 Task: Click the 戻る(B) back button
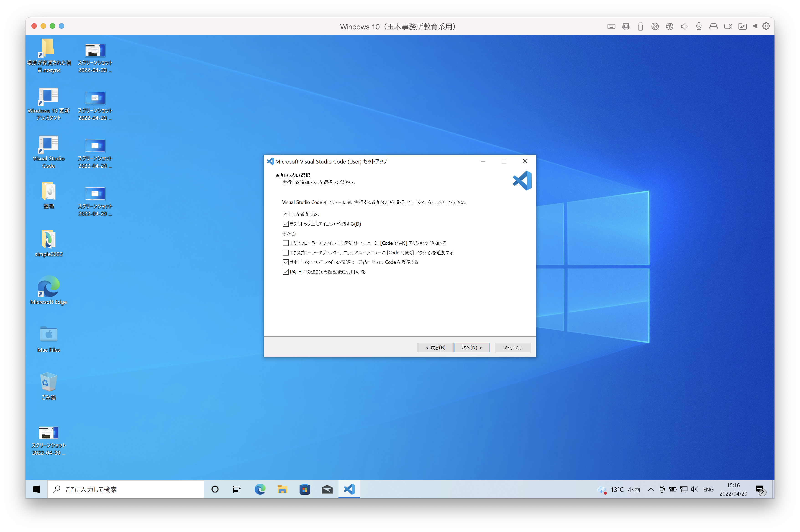(x=435, y=348)
